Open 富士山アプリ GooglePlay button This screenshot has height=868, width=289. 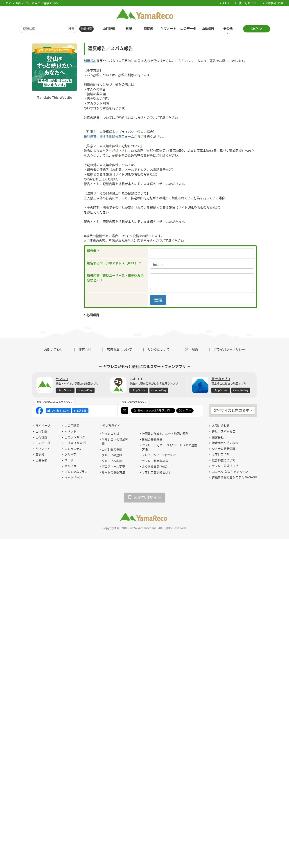(241, 390)
